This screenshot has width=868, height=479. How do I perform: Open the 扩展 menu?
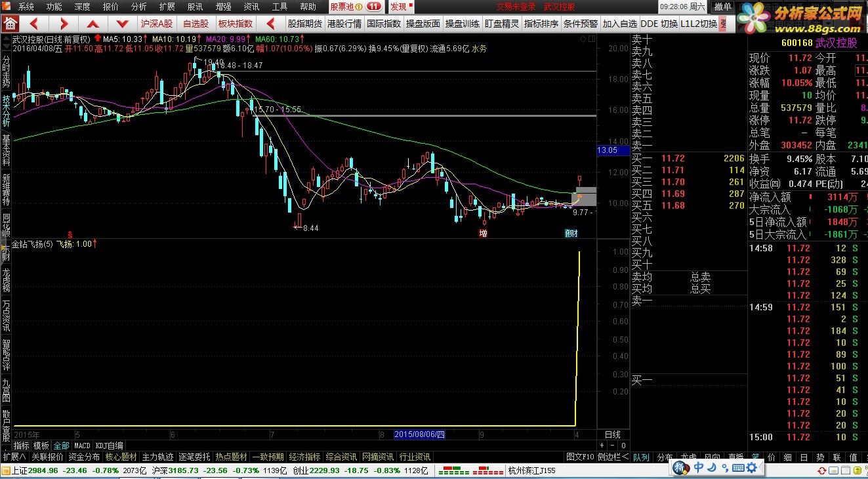[167, 7]
